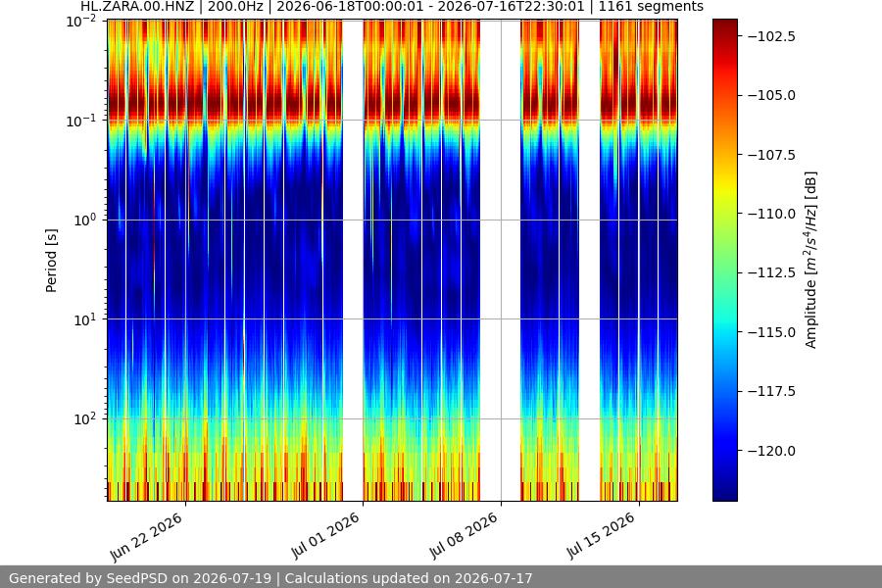Click the dark blue bottom of the colorbar
Viewport: 882px width, 588px height.
(725, 490)
